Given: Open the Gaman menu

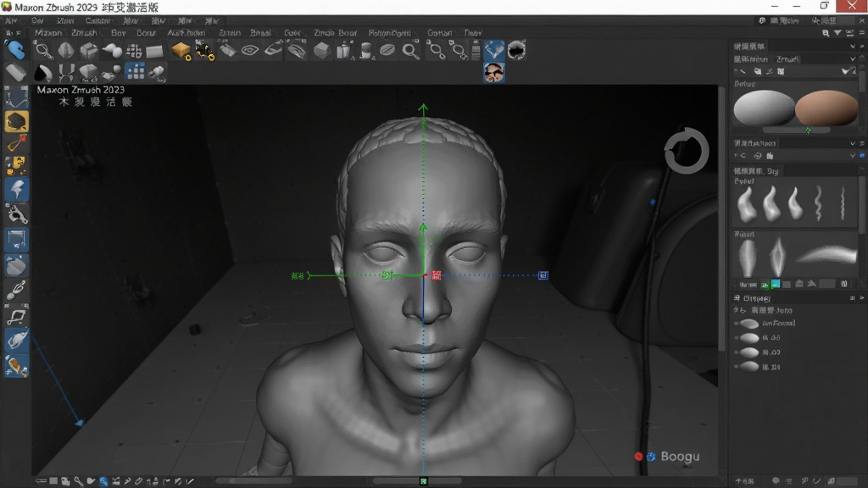Looking at the screenshot, I should tap(440, 33).
